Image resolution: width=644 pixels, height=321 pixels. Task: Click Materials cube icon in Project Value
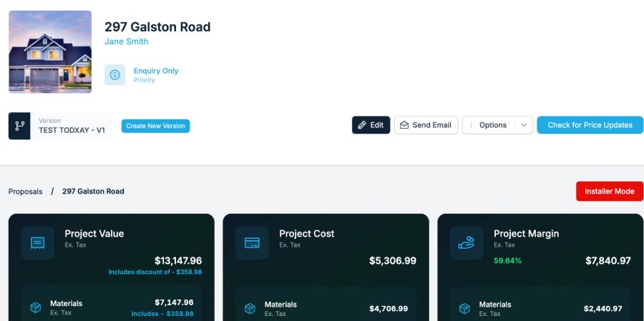(x=35, y=307)
